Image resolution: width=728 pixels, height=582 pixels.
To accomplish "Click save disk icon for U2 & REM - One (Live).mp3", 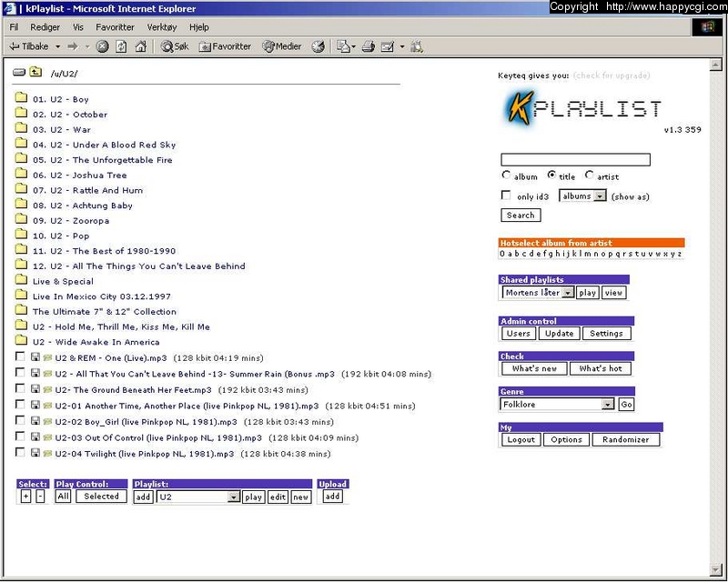I will point(35,356).
